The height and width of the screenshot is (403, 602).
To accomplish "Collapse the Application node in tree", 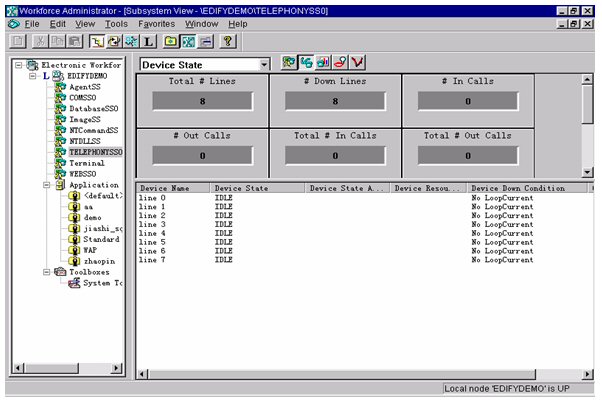I will click(x=47, y=185).
